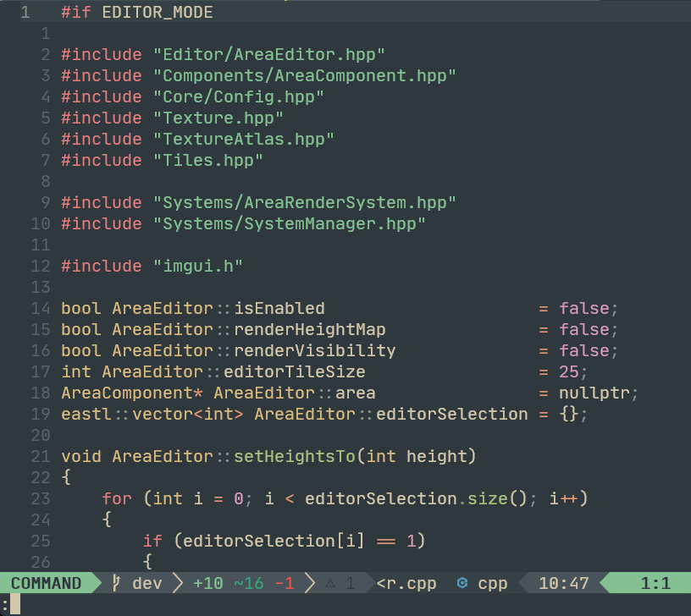
Task: Click the for keyword on line 23
Action: pos(117,498)
